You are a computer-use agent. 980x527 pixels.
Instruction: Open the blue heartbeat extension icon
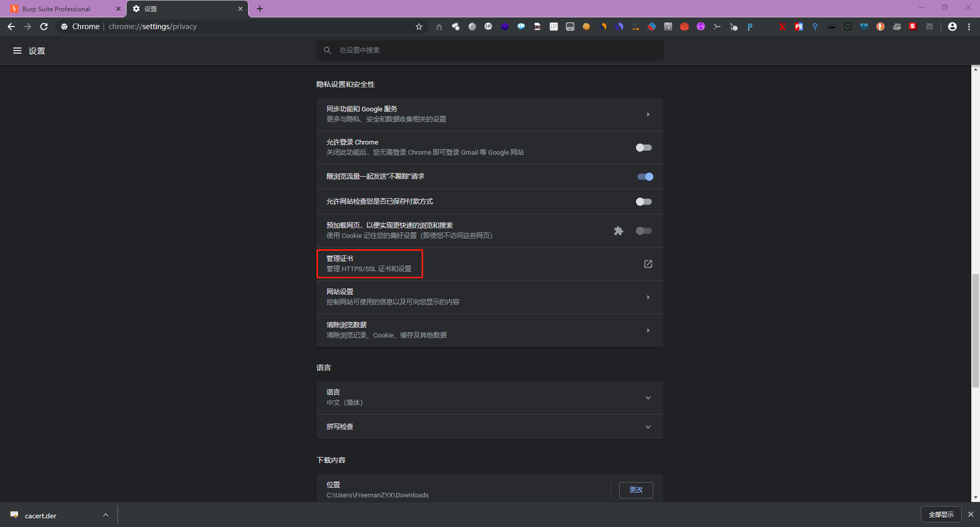864,27
